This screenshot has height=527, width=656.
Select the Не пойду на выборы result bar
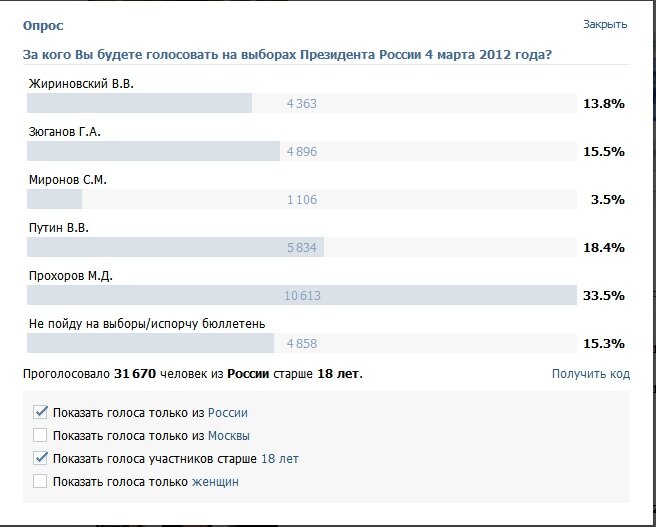(x=301, y=344)
